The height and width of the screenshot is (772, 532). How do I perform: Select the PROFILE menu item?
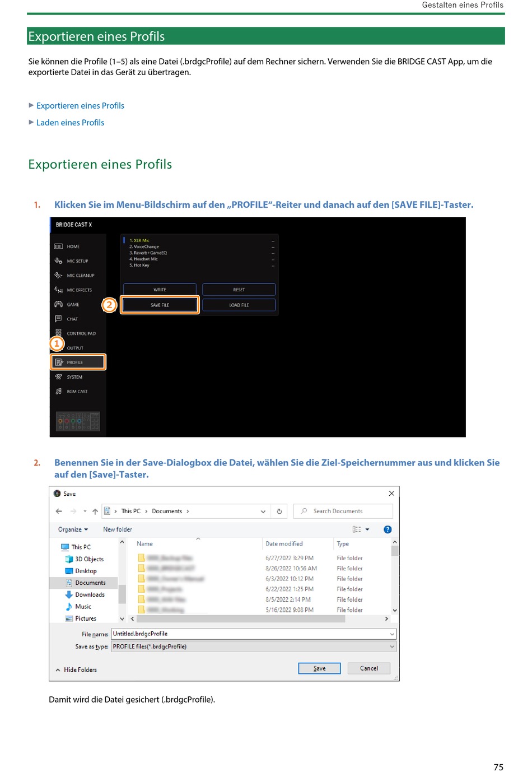(78, 362)
